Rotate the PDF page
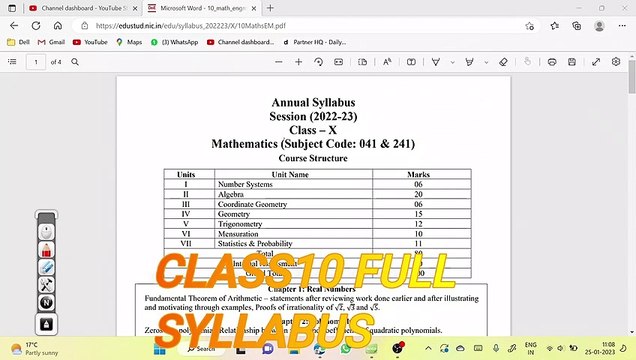636x360 pixels. [x=318, y=62]
